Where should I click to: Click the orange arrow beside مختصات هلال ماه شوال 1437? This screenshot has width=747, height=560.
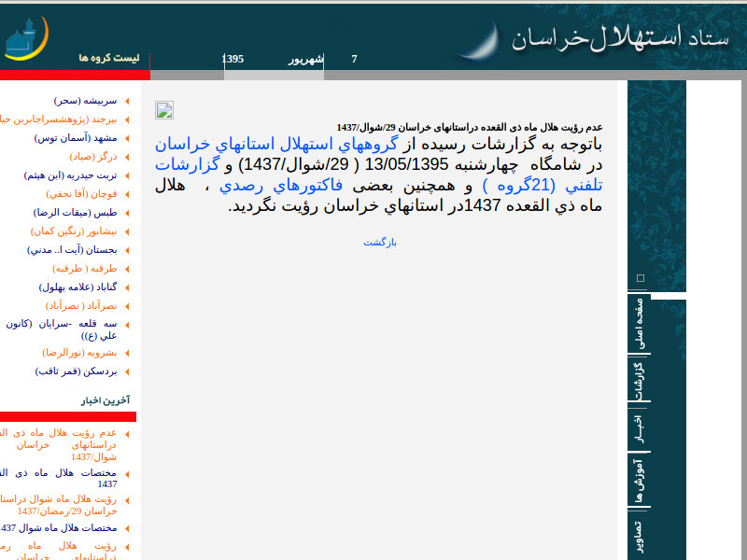click(128, 528)
